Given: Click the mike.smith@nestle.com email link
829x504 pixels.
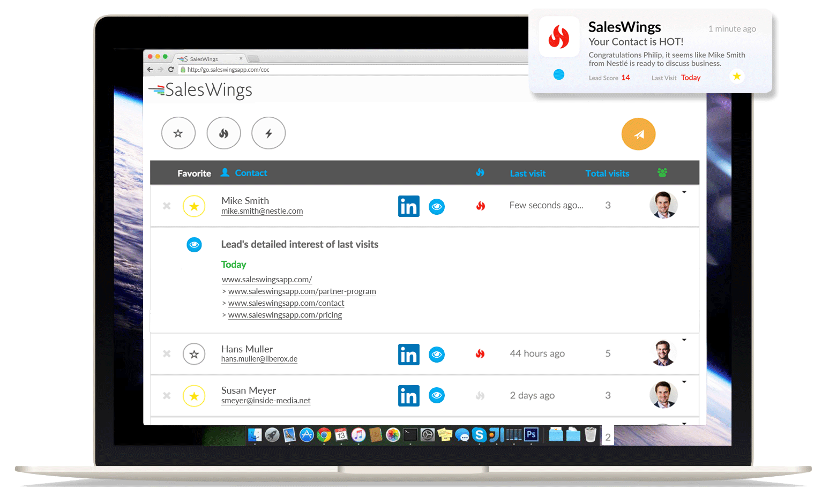Looking at the screenshot, I should [x=262, y=211].
